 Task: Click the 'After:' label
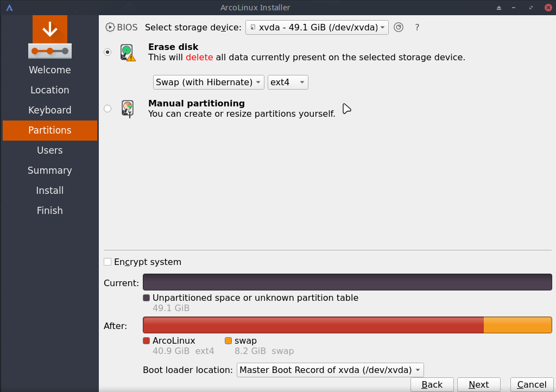click(115, 326)
